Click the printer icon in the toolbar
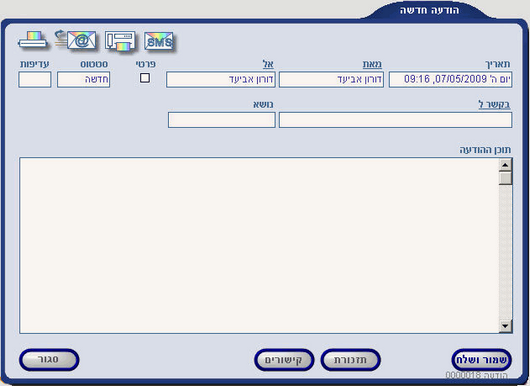530x386 pixels. tap(32, 41)
